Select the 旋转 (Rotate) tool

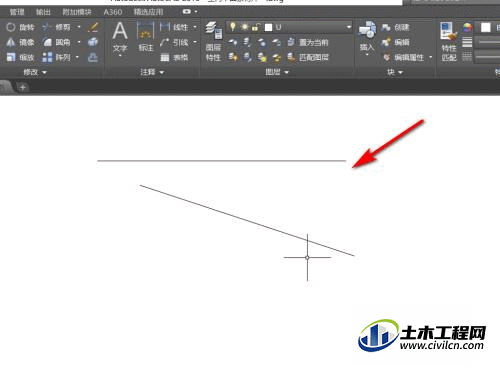coord(20,27)
